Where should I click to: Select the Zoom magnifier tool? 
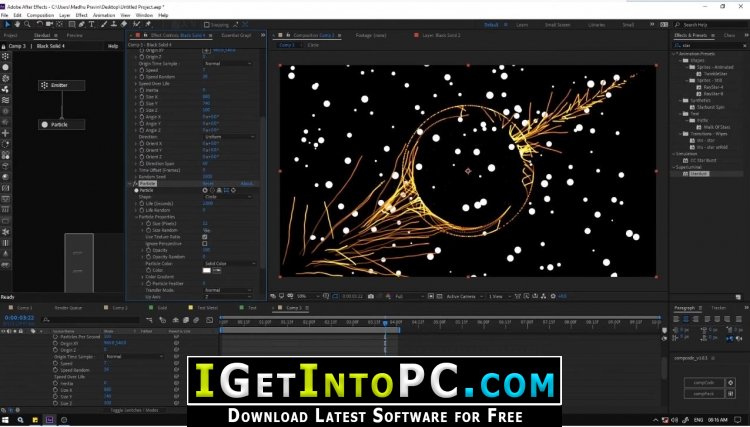coord(27,24)
